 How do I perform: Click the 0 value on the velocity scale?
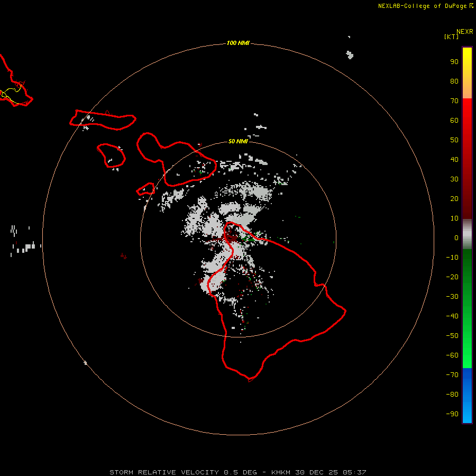456,237
